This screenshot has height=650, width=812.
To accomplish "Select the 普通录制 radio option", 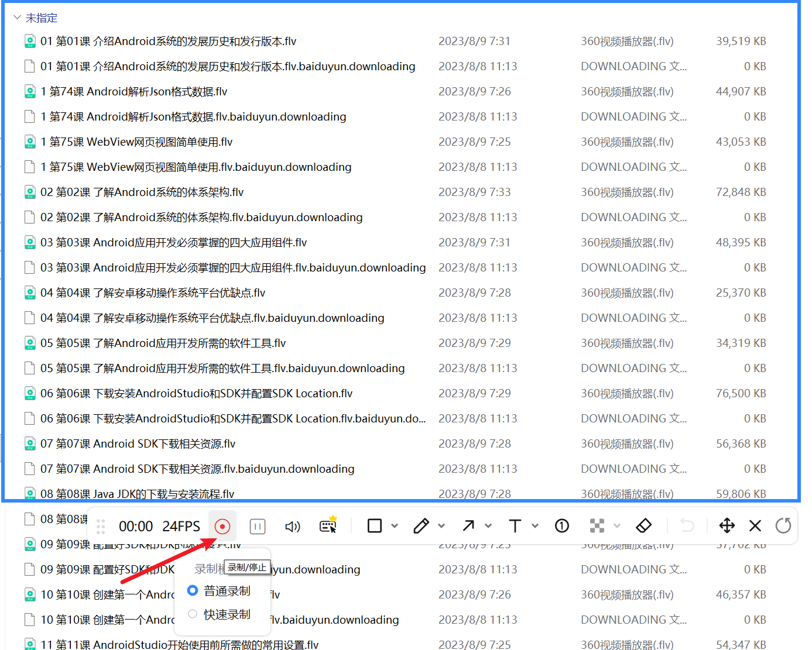I will tap(193, 591).
